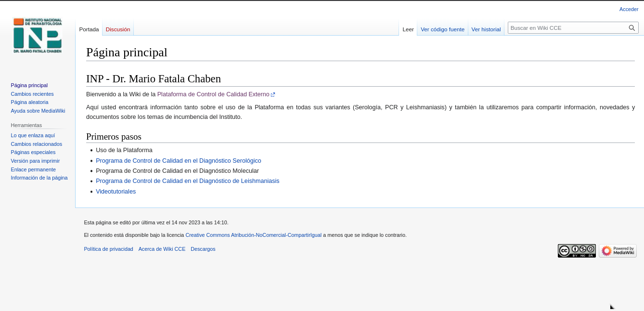Click the Powered by MediaWiki badge

click(x=618, y=251)
